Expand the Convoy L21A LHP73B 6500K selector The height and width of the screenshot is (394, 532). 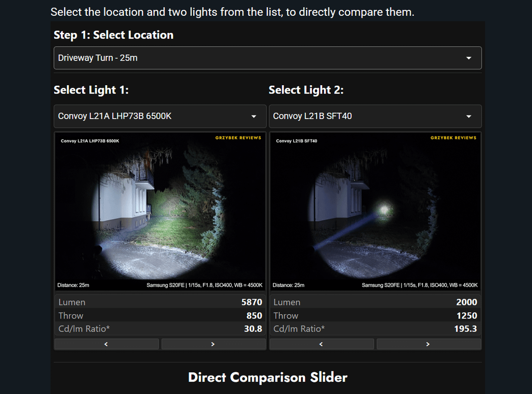160,116
